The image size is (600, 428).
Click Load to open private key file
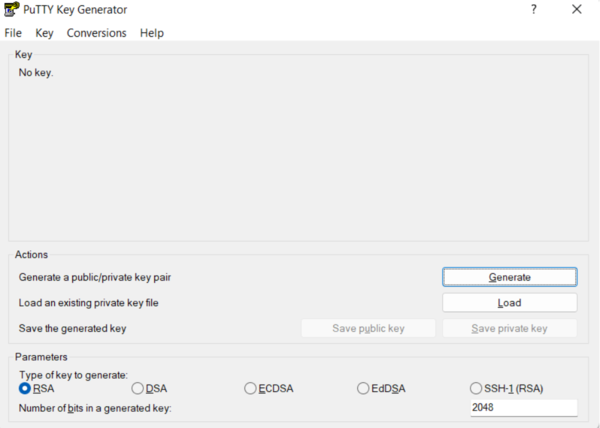point(509,302)
